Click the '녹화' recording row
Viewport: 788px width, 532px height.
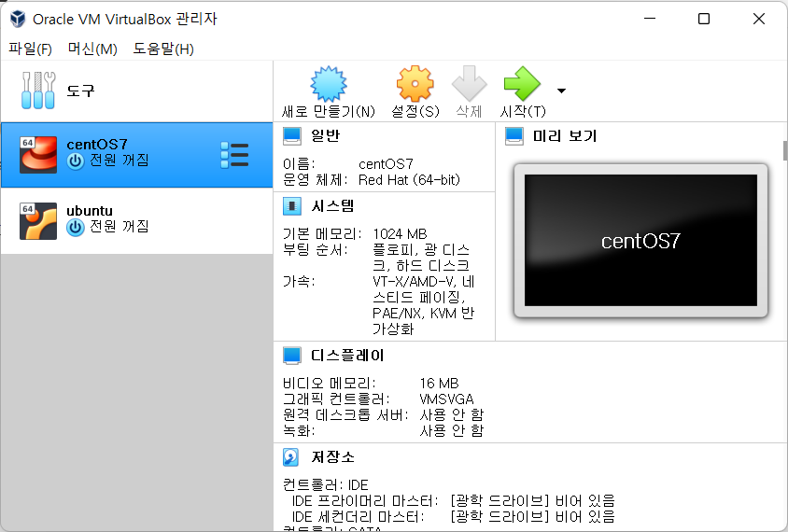(383, 430)
